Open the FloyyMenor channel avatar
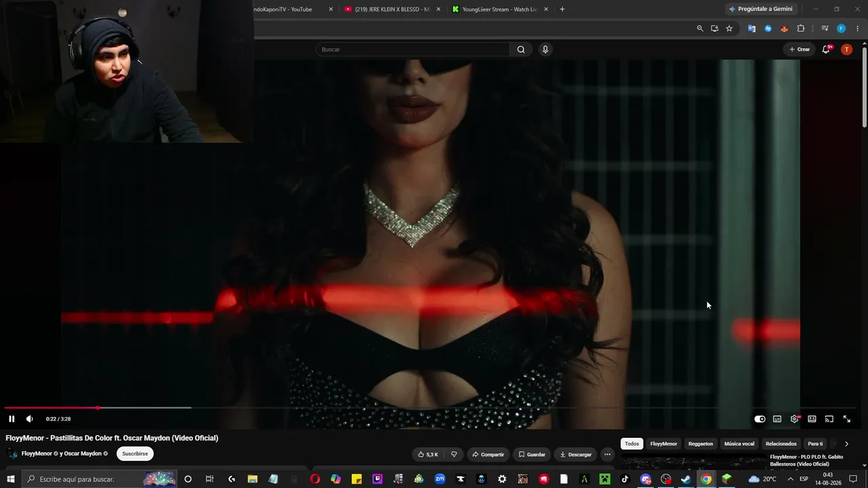The image size is (868, 488). coord(12,453)
